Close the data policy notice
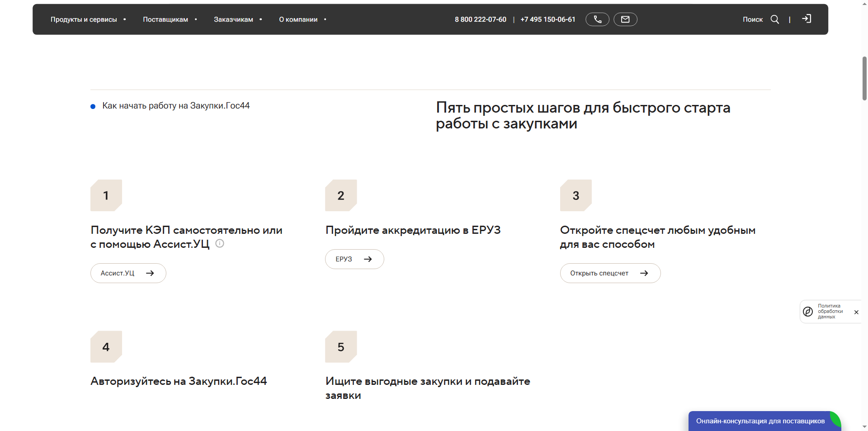868x431 pixels. click(x=856, y=312)
